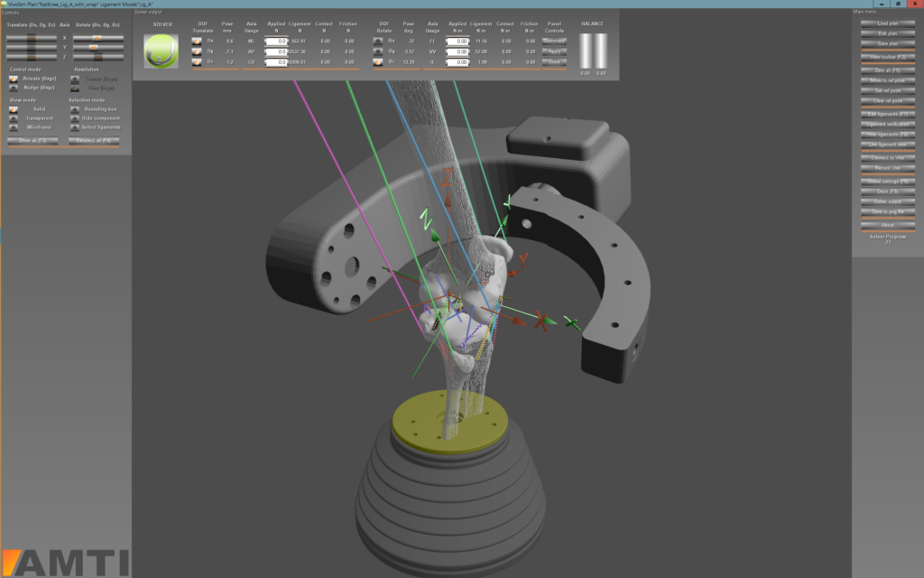Open Edit ligaments (F7)
Screen dimensions: 924x578
tap(887, 114)
